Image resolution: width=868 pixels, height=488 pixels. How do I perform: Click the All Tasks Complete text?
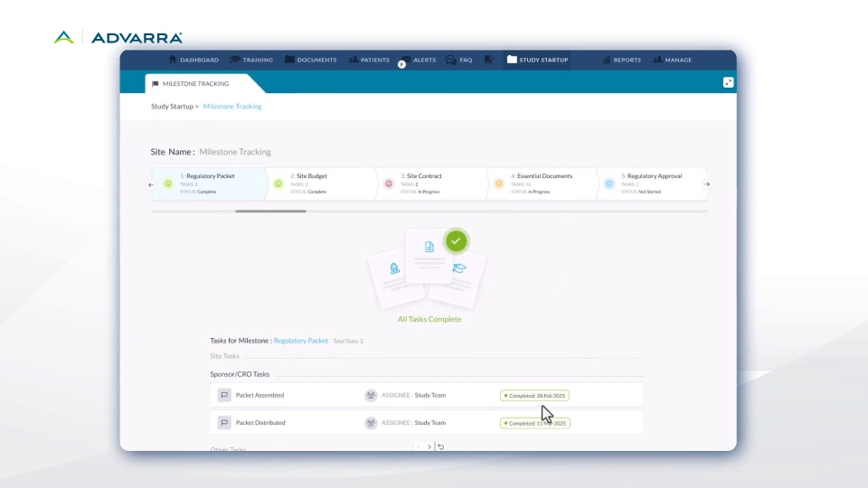pos(429,319)
